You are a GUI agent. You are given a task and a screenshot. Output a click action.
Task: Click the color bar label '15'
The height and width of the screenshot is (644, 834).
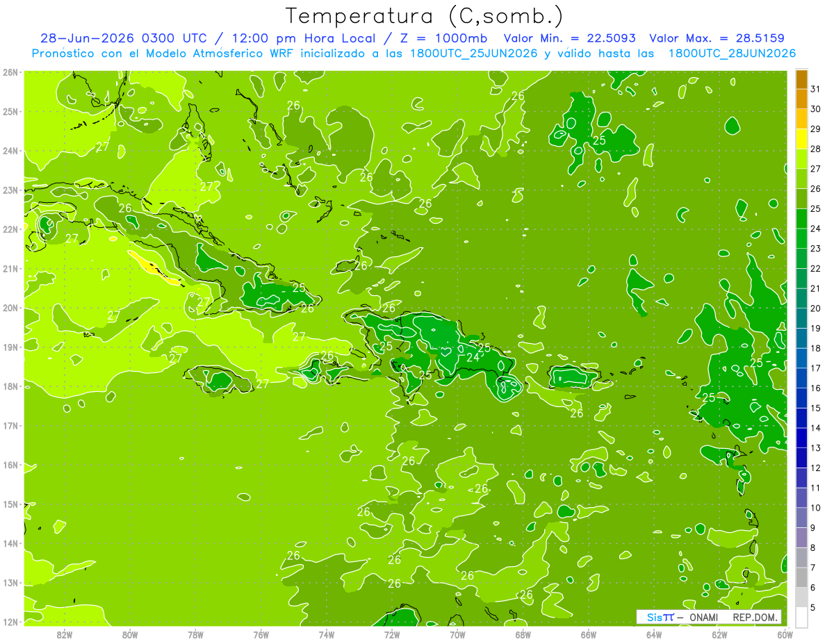(815, 408)
